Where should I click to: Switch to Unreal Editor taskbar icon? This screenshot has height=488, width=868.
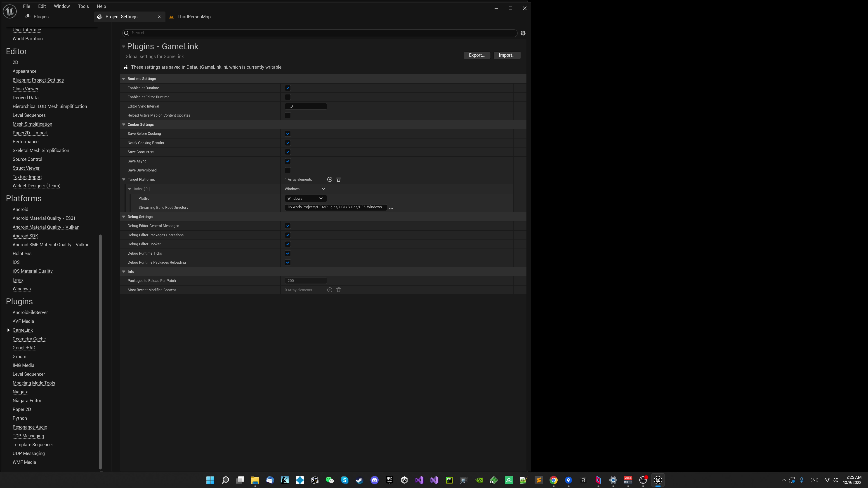click(x=658, y=480)
